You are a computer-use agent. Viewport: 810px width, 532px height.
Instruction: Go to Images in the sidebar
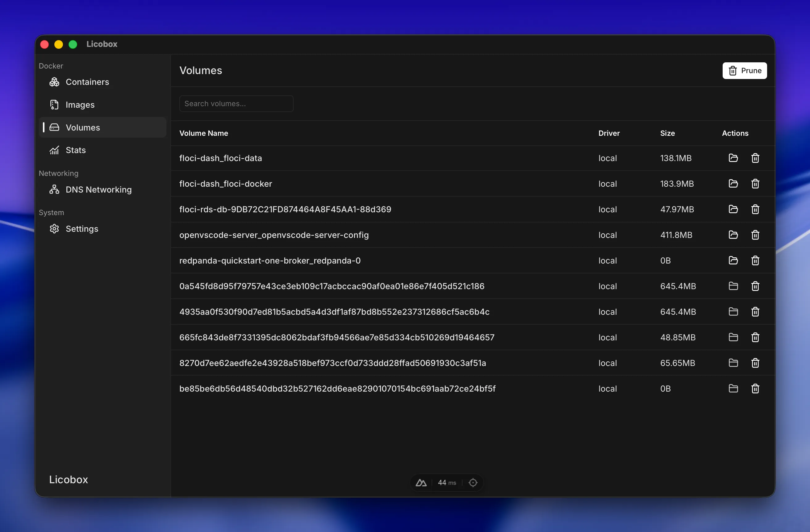point(102,105)
